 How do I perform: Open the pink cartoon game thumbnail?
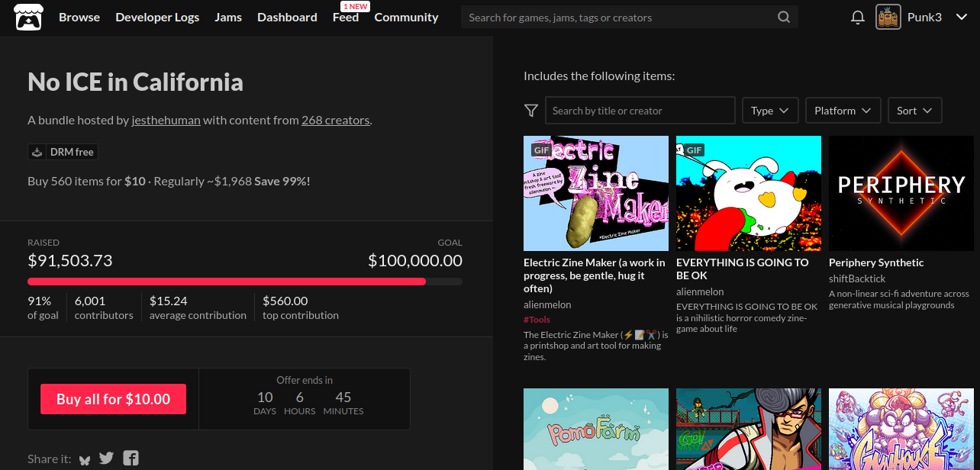pyautogui.click(x=901, y=430)
